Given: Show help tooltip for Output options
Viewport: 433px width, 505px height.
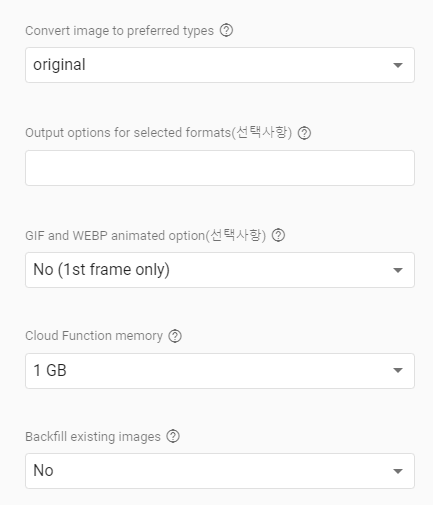Looking at the screenshot, I should pyautogui.click(x=304, y=133).
